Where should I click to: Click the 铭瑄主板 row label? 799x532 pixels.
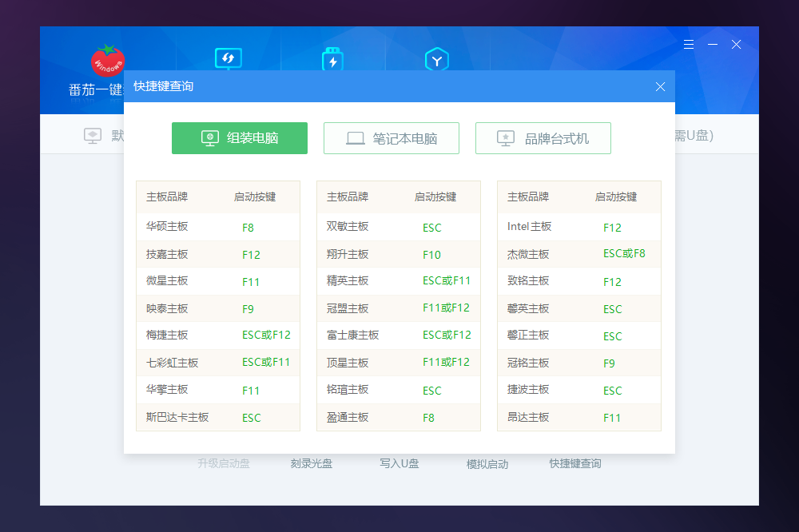[x=348, y=390]
